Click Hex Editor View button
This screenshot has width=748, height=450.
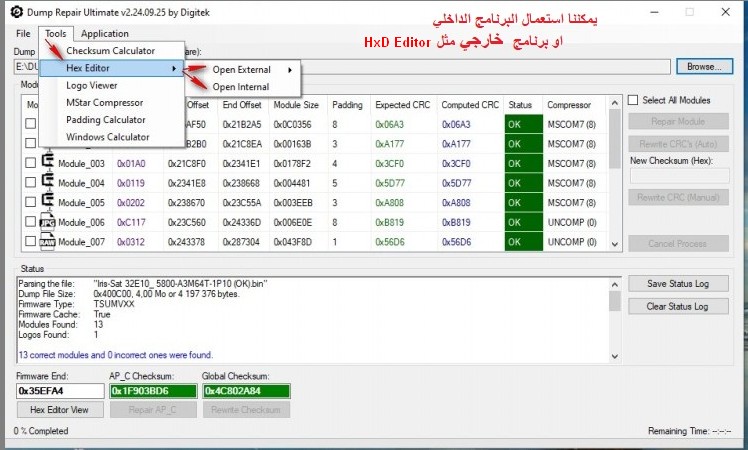tap(60, 409)
